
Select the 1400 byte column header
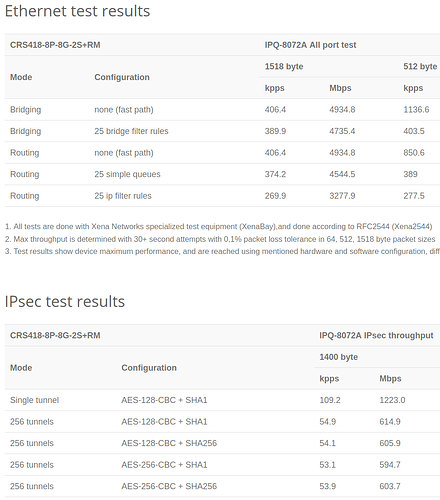click(x=338, y=357)
